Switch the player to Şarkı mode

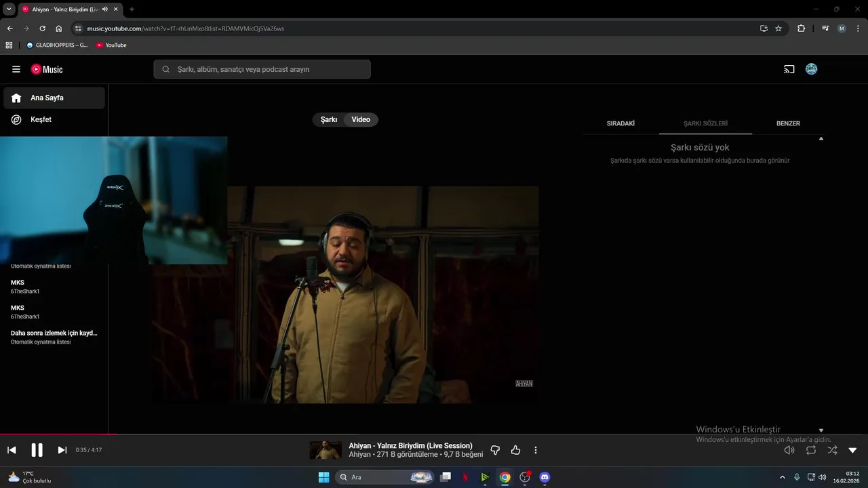pos(329,119)
